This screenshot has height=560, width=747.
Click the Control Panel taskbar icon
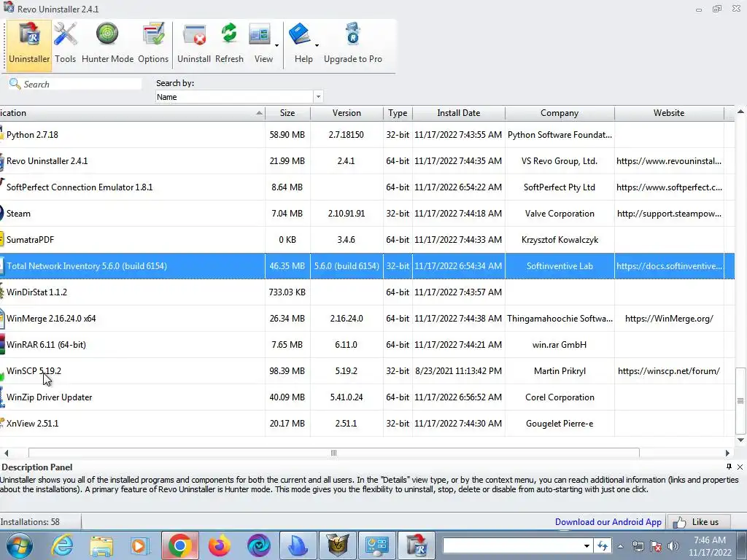tap(376, 545)
